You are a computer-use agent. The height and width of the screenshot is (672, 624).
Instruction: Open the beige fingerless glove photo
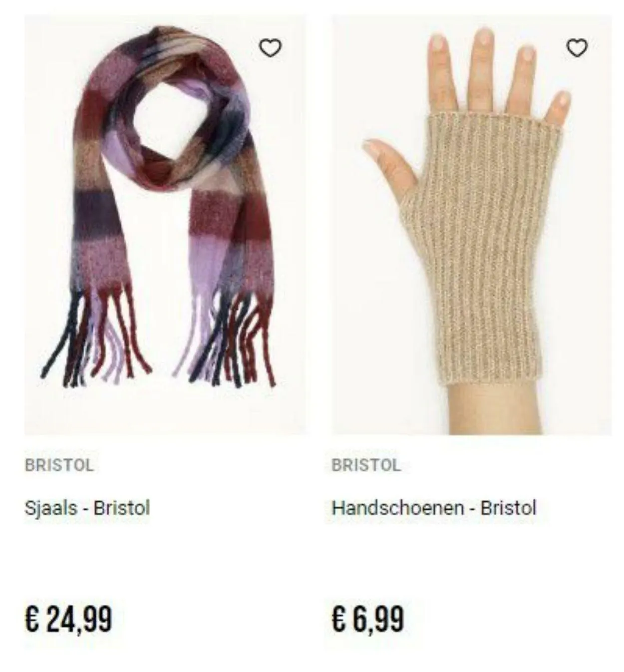[x=472, y=225]
